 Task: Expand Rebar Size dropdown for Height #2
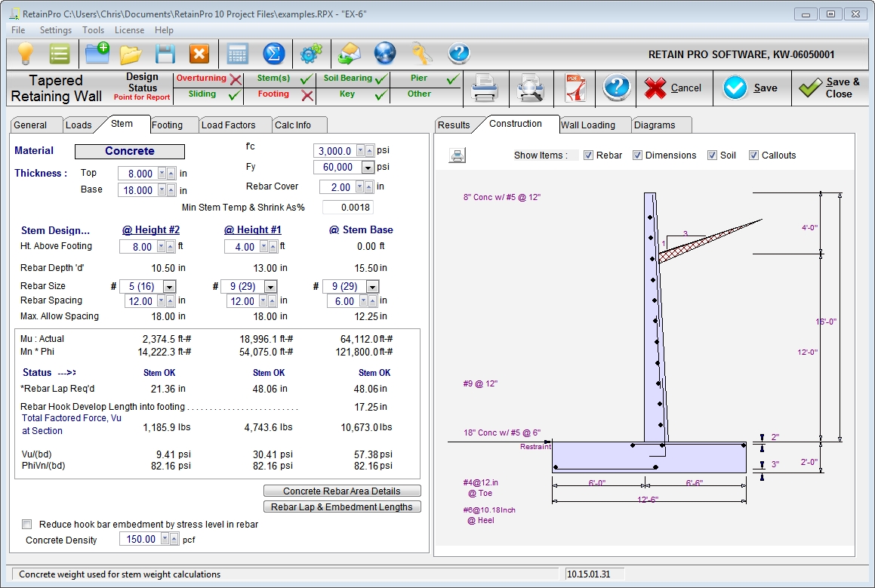click(x=170, y=287)
